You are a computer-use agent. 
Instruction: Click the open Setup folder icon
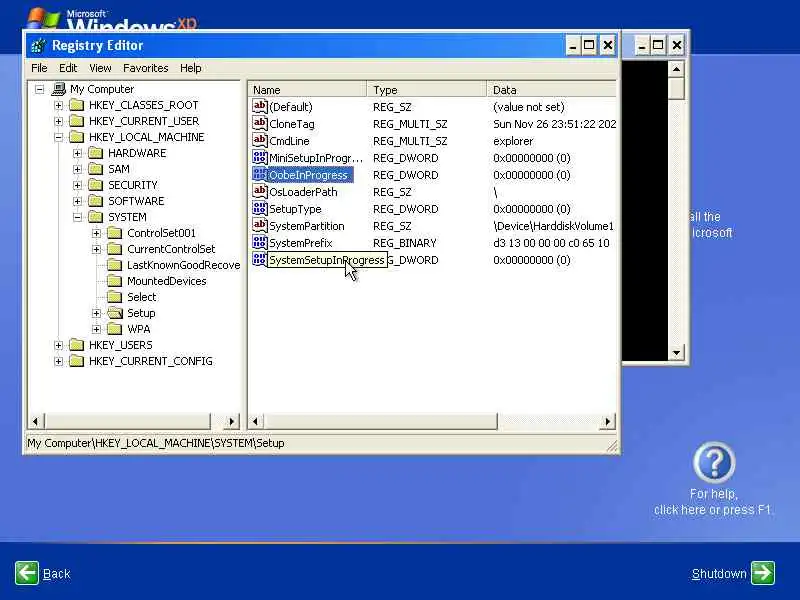pos(115,313)
